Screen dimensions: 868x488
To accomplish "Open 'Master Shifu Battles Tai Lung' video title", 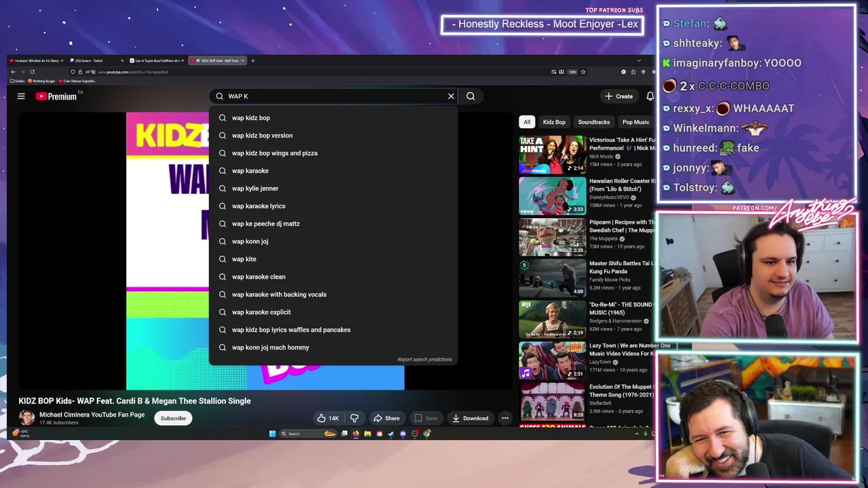I will pyautogui.click(x=620, y=267).
